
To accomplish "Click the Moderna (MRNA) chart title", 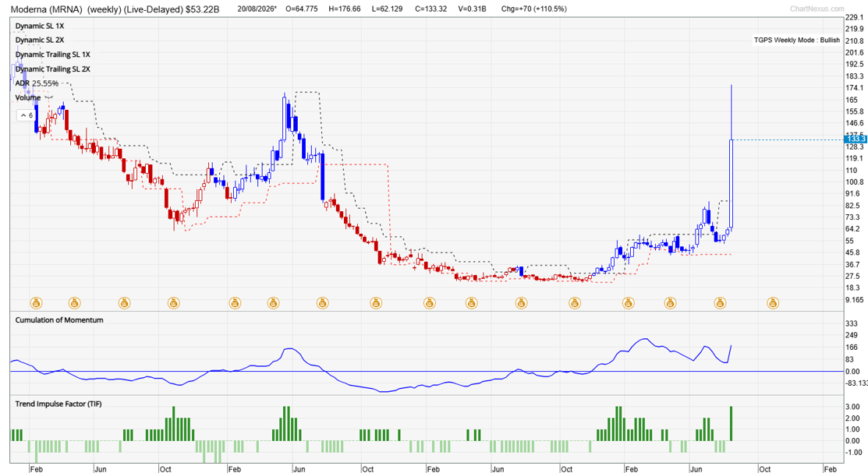I will point(47,9).
